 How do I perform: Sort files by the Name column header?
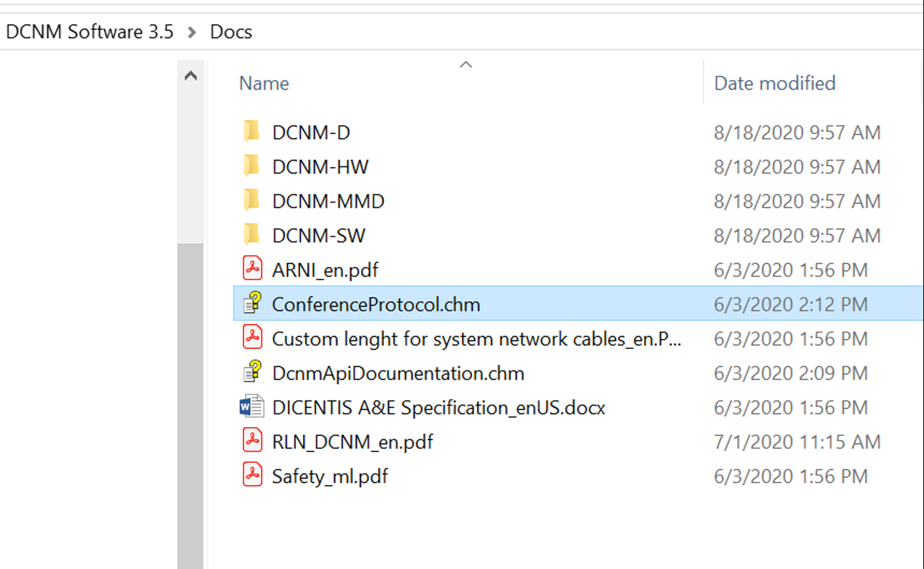[264, 83]
